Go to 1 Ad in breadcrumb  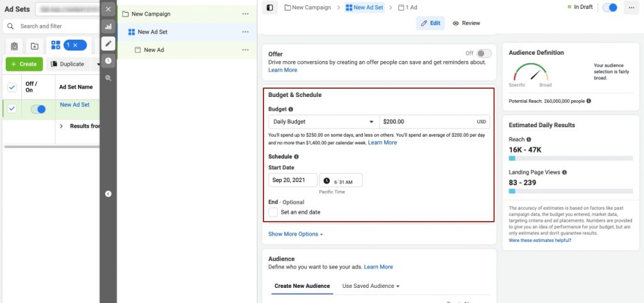408,8
